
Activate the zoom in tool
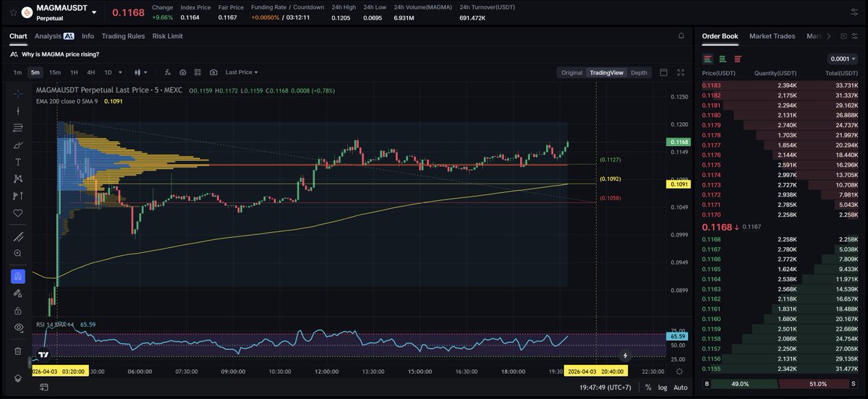click(x=18, y=253)
